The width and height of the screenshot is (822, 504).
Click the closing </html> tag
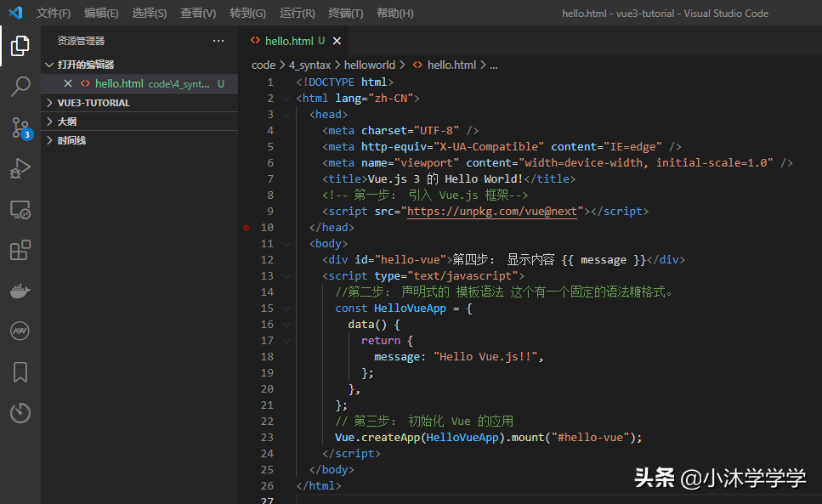[319, 485]
